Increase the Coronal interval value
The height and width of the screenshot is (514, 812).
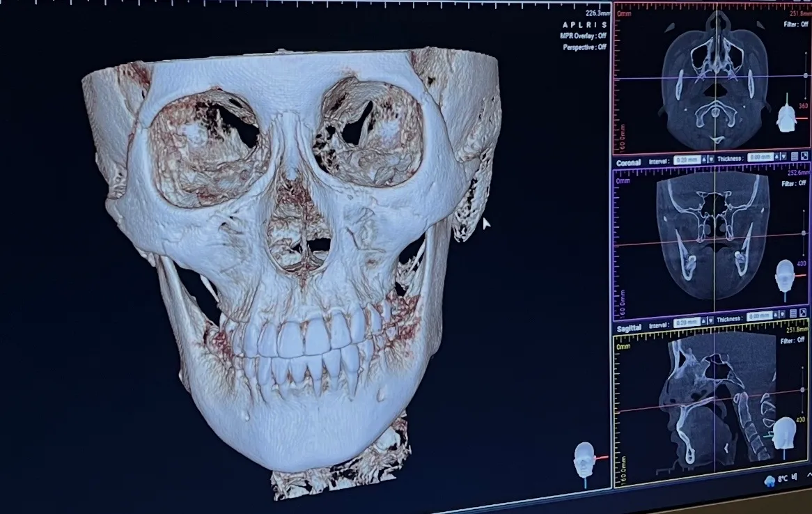point(704,159)
